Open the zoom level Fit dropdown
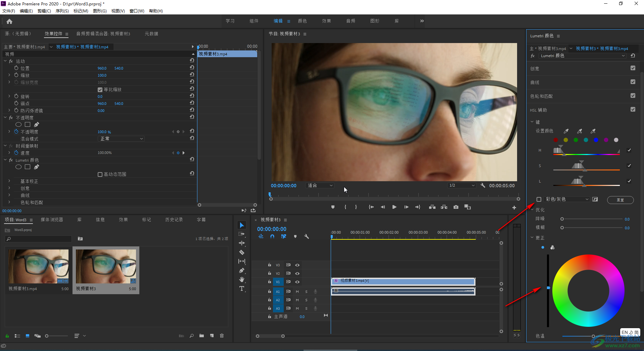The image size is (644, 351). click(320, 185)
